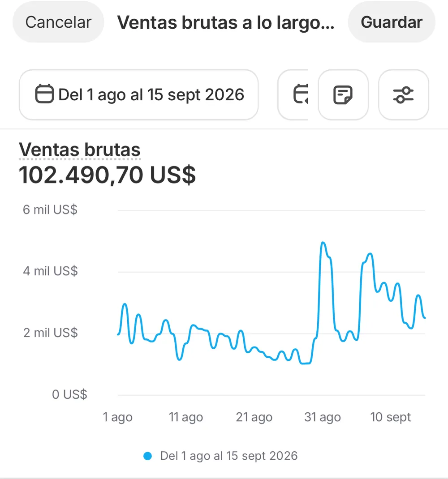Click the 21 ago axis label
This screenshot has height=479, width=448.
254,417
